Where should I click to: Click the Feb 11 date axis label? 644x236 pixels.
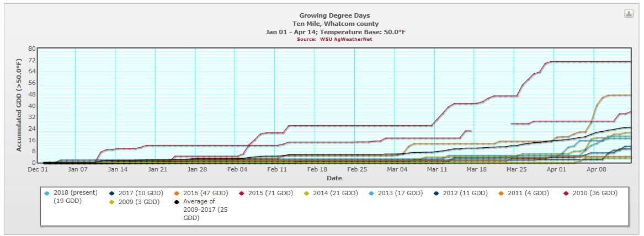[277, 170]
